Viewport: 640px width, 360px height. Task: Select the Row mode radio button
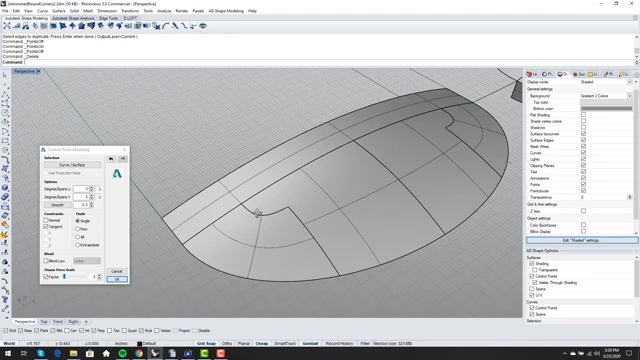78,229
